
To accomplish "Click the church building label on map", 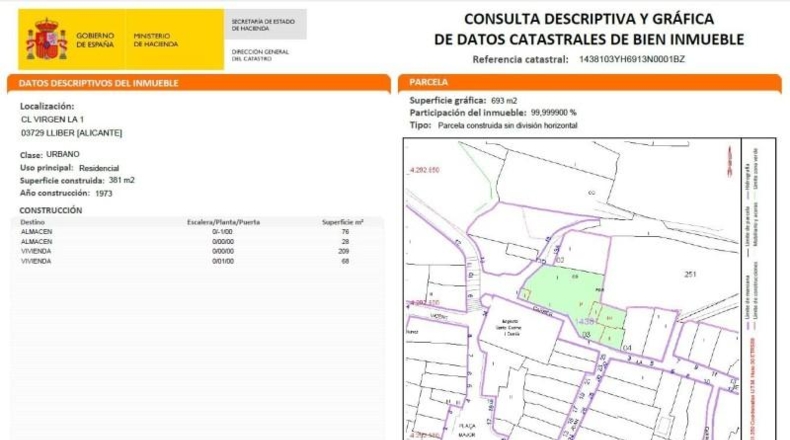I will coord(507,327).
